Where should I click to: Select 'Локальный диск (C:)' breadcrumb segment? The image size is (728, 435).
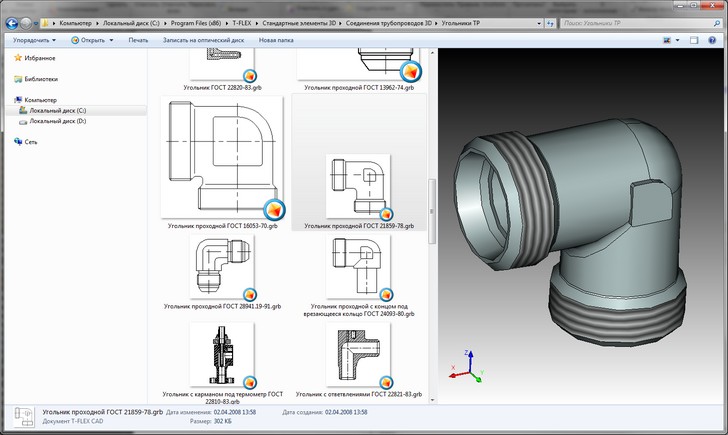click(131, 23)
